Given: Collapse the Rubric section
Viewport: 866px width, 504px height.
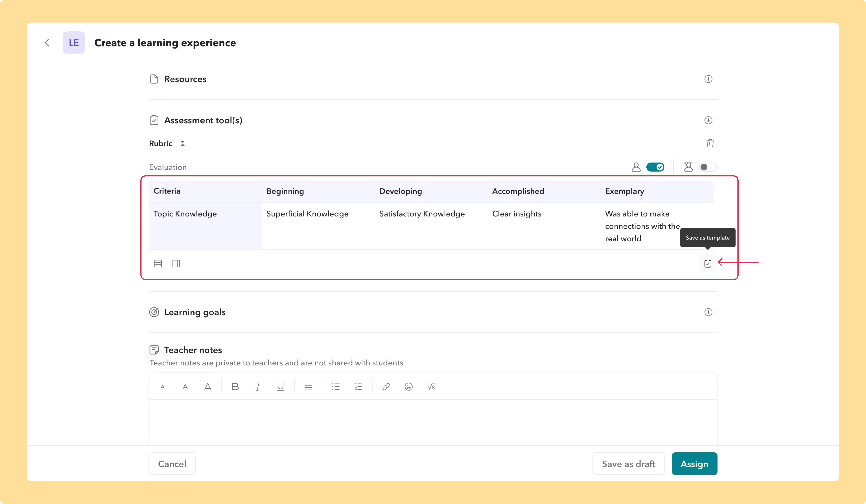Looking at the screenshot, I should click(x=183, y=144).
